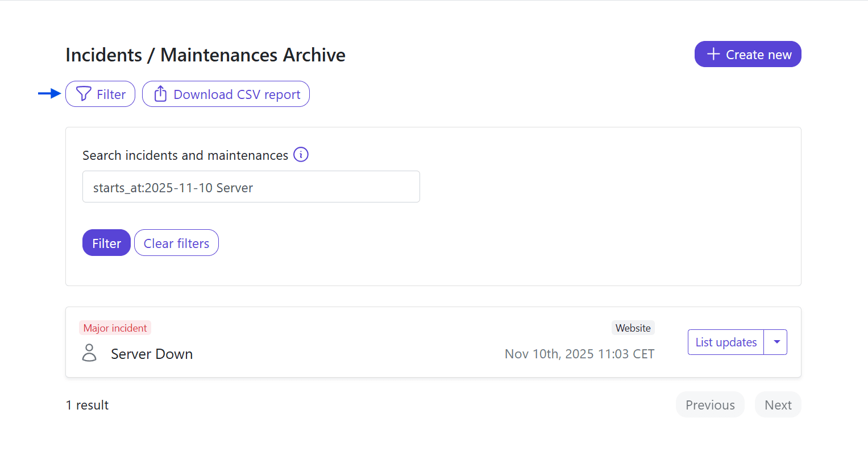Click inside the search incidents input field
The height and width of the screenshot is (459, 868).
pos(251,186)
